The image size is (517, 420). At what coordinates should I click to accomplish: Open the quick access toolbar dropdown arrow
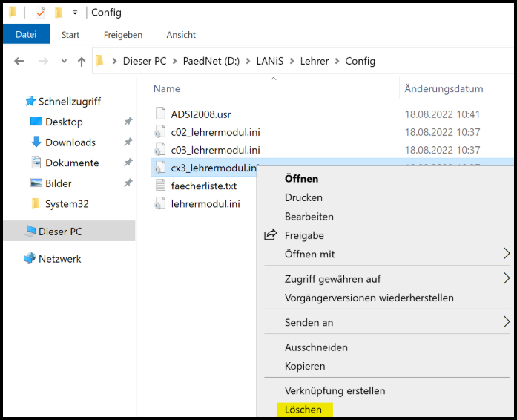(74, 13)
